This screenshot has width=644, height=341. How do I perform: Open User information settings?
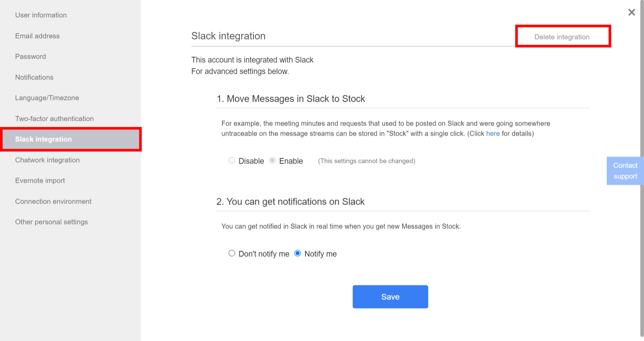[x=41, y=15]
